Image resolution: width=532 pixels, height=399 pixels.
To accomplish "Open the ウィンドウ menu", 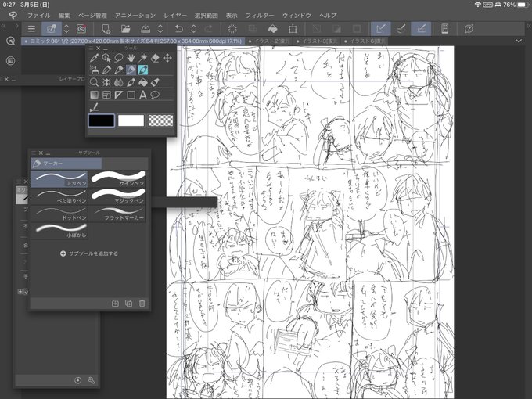I will pyautogui.click(x=297, y=16).
